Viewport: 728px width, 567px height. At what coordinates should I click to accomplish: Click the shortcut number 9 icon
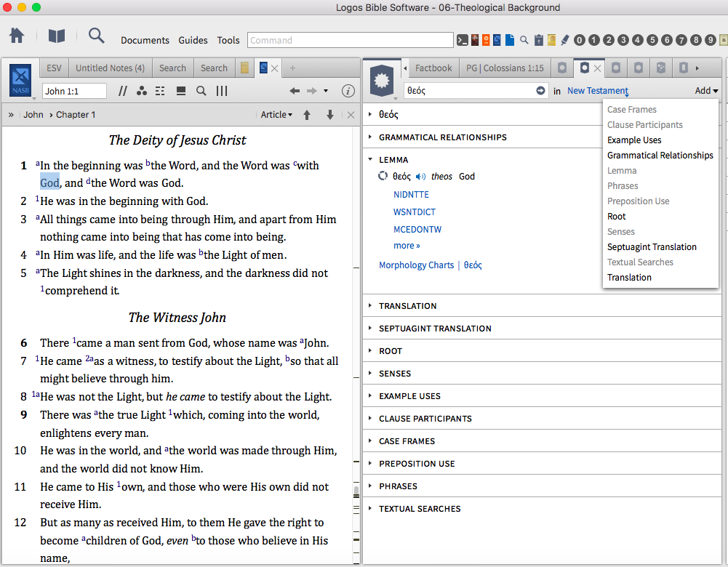pyautogui.click(x=711, y=40)
